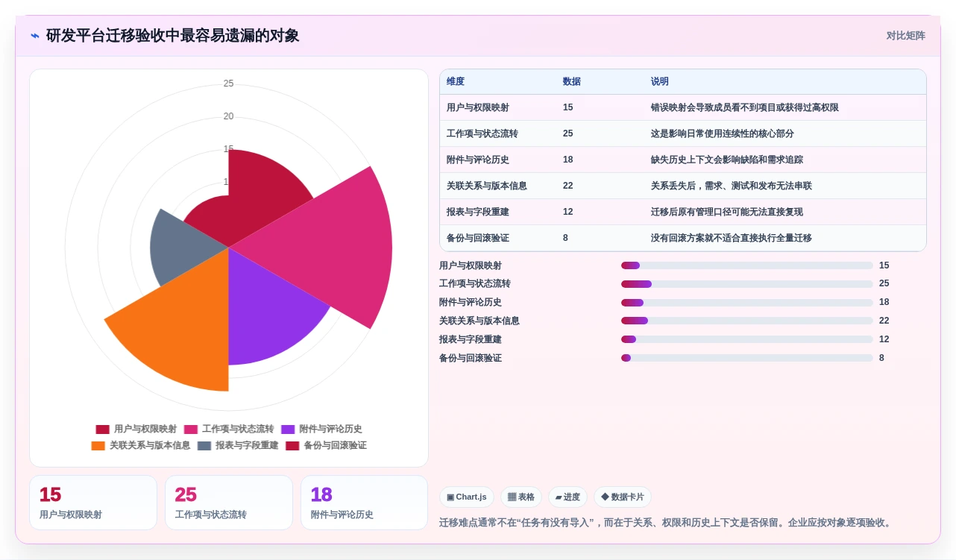This screenshot has height=560, width=956.
Task: Toggle 工作项与状态流转 legend color swatch
Action: pyautogui.click(x=191, y=430)
